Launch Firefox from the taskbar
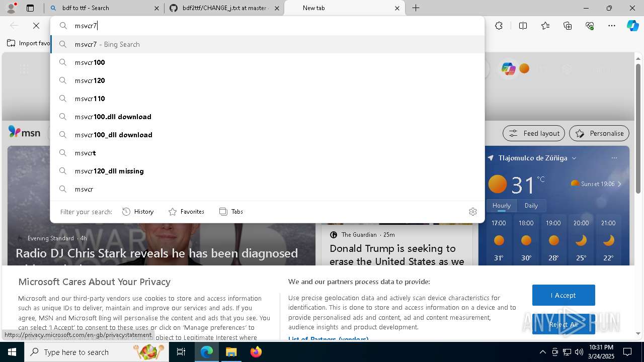The width and height of the screenshot is (644, 362). [256, 352]
